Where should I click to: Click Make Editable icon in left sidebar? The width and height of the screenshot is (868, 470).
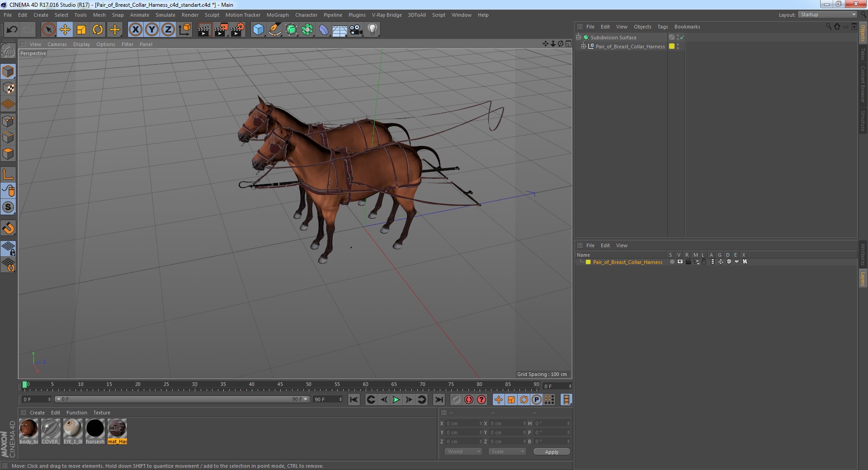tap(8, 51)
